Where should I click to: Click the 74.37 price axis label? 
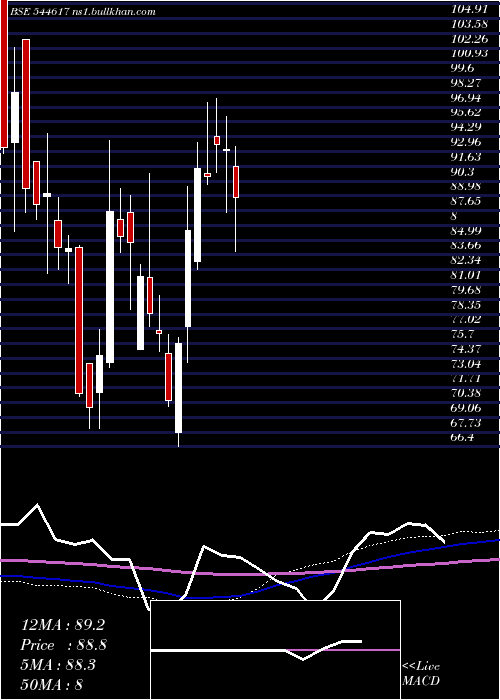coord(466,349)
